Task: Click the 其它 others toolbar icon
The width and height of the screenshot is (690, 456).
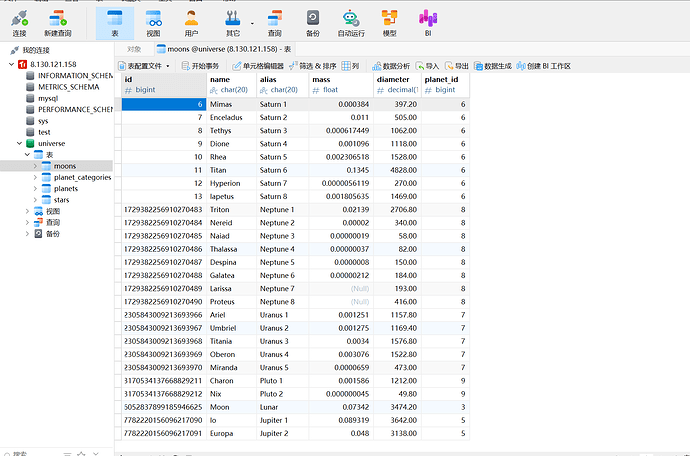Action: tap(233, 23)
